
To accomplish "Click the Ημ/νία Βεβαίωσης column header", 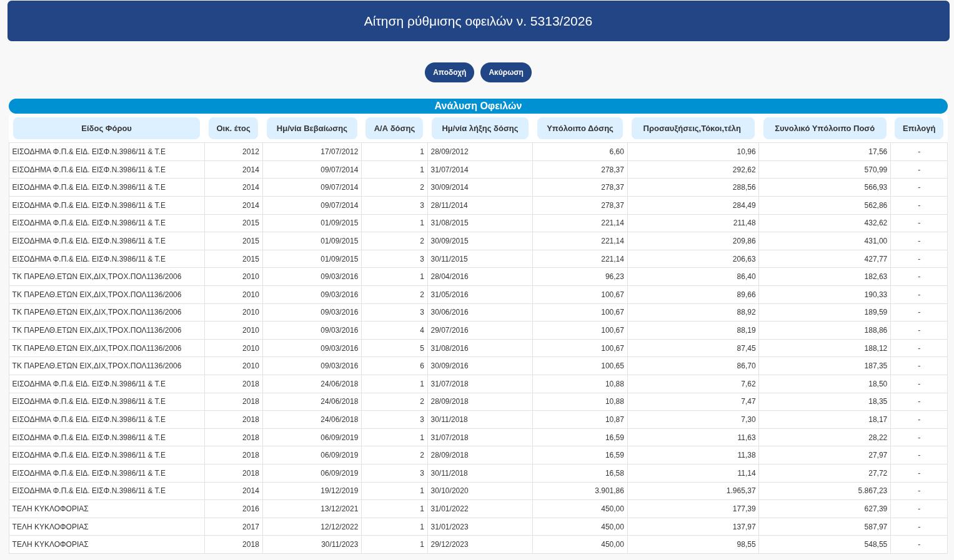I will 312,128.
